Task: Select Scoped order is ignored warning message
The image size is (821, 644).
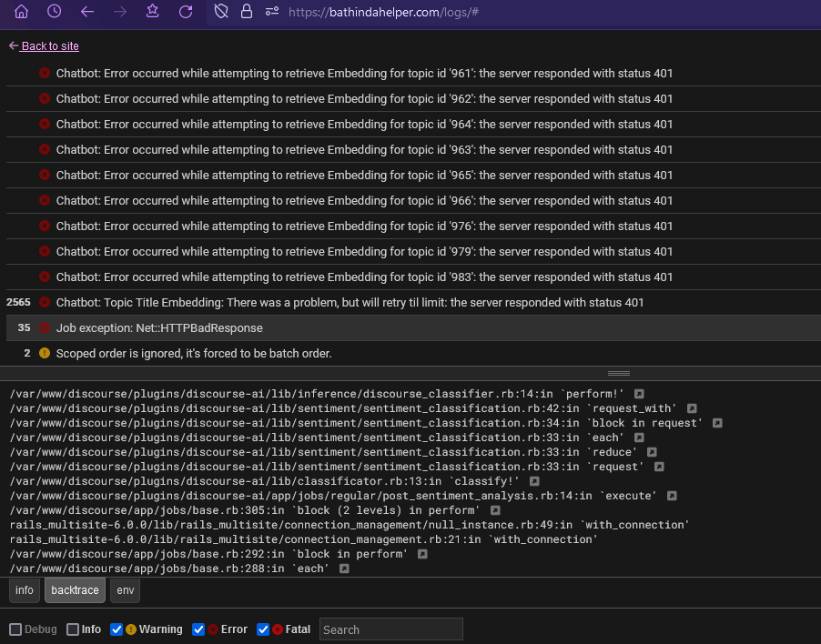Action: (194, 354)
